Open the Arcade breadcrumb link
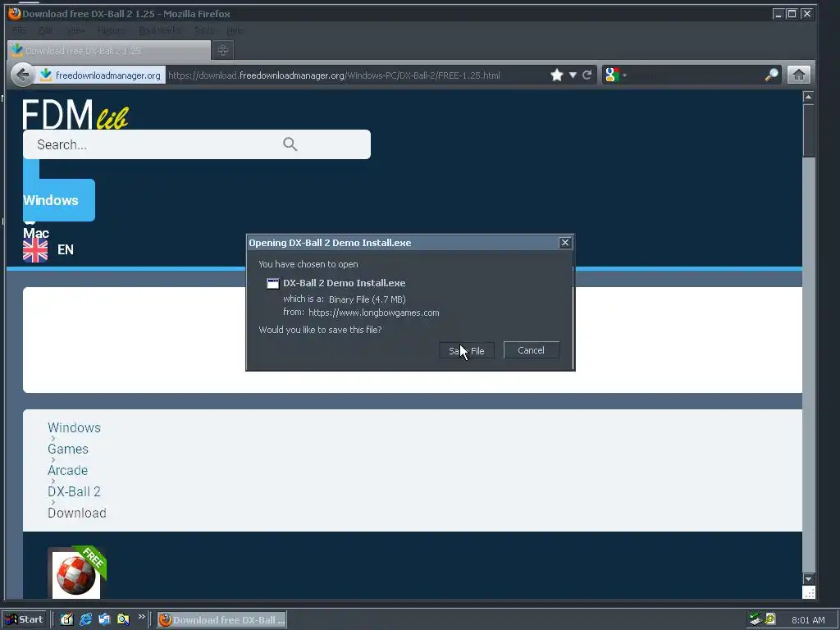The height and width of the screenshot is (630, 840). click(x=67, y=470)
